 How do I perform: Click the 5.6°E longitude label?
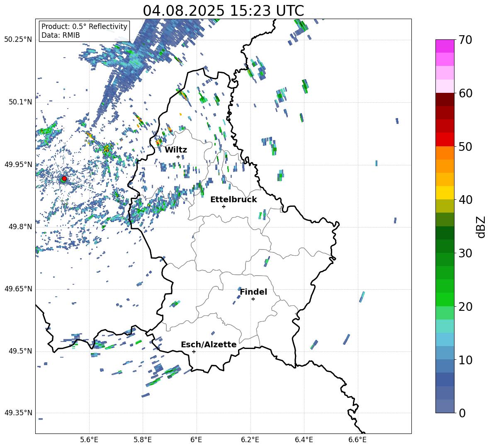pyautogui.click(x=89, y=440)
